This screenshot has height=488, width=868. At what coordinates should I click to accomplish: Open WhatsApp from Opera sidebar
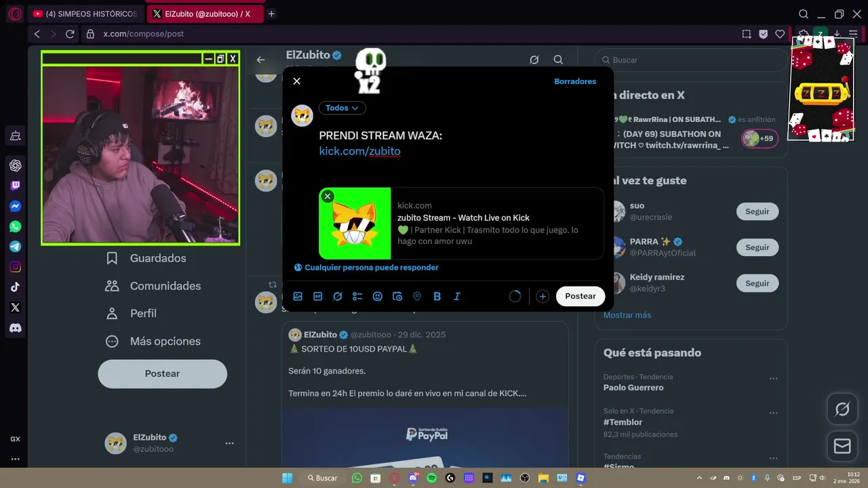(x=15, y=226)
